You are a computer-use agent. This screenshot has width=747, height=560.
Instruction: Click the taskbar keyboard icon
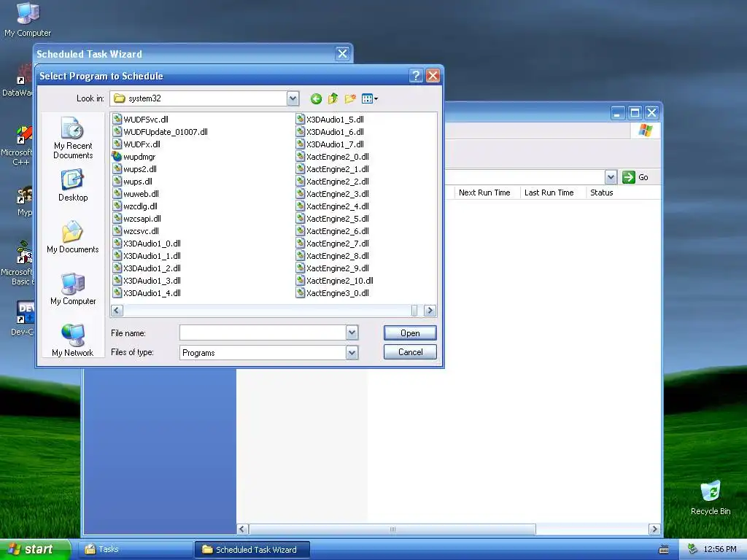(664, 550)
